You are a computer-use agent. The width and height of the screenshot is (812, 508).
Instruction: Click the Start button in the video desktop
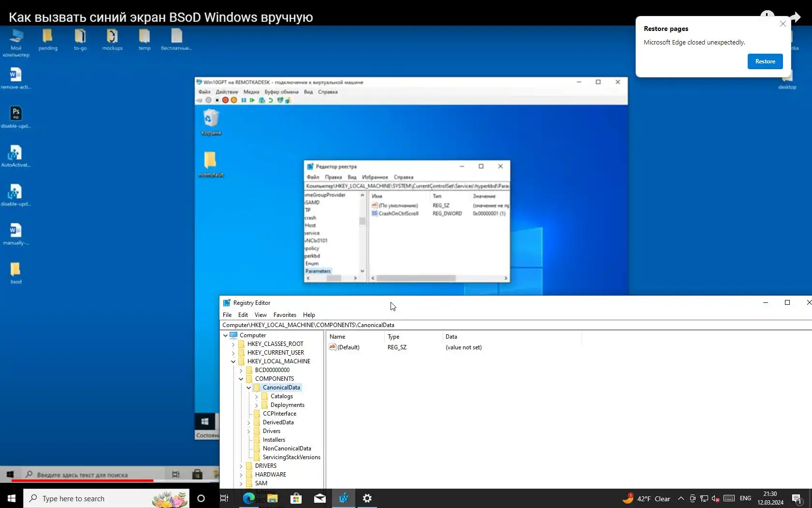(10, 475)
